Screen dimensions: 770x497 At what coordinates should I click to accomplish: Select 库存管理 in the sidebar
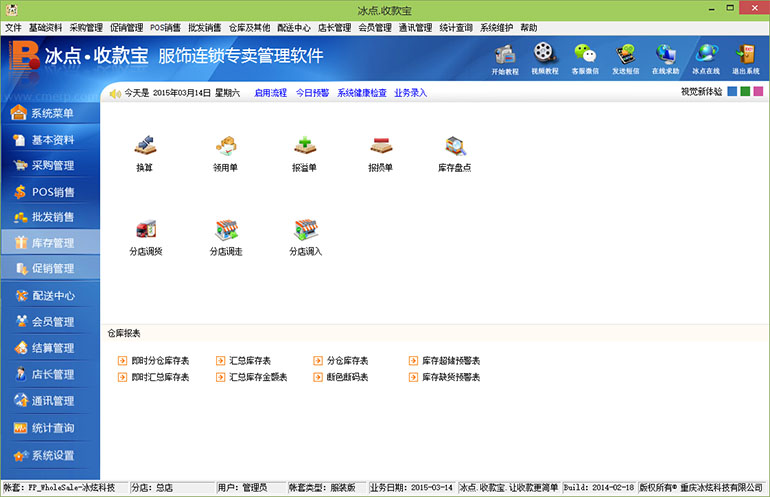coord(50,243)
